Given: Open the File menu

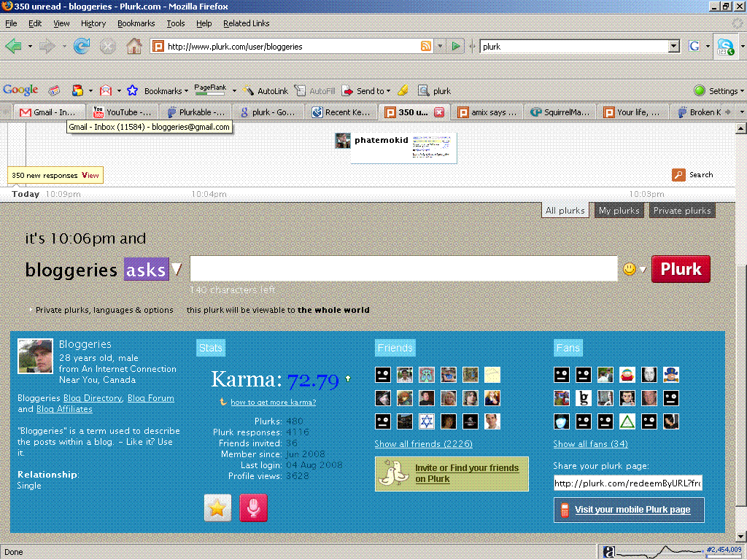Looking at the screenshot, I should pyautogui.click(x=11, y=23).
